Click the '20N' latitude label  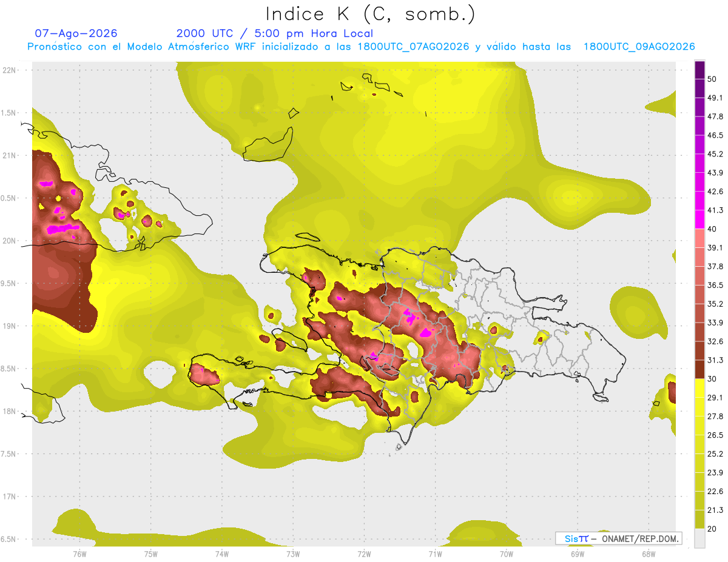9,241
